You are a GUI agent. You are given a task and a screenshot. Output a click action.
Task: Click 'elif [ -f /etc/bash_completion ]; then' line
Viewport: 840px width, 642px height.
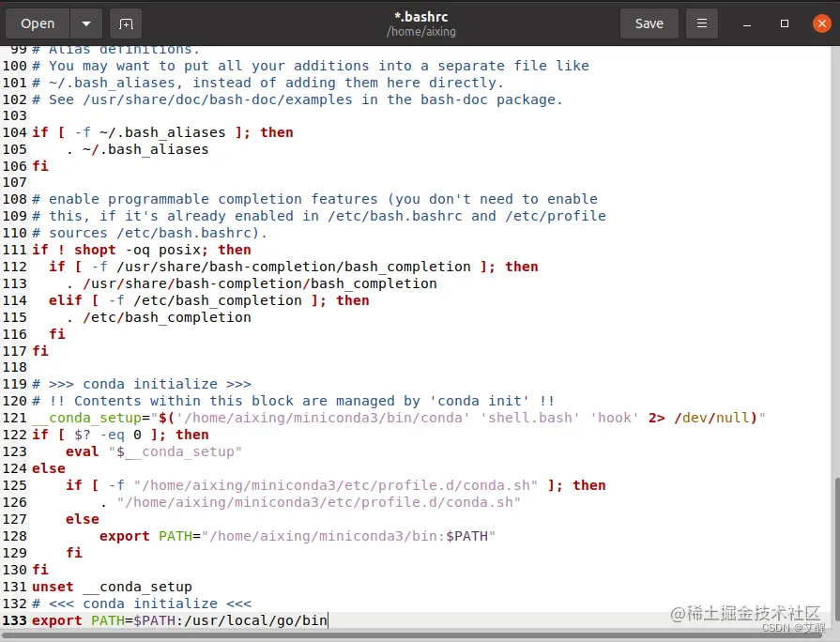click(209, 300)
